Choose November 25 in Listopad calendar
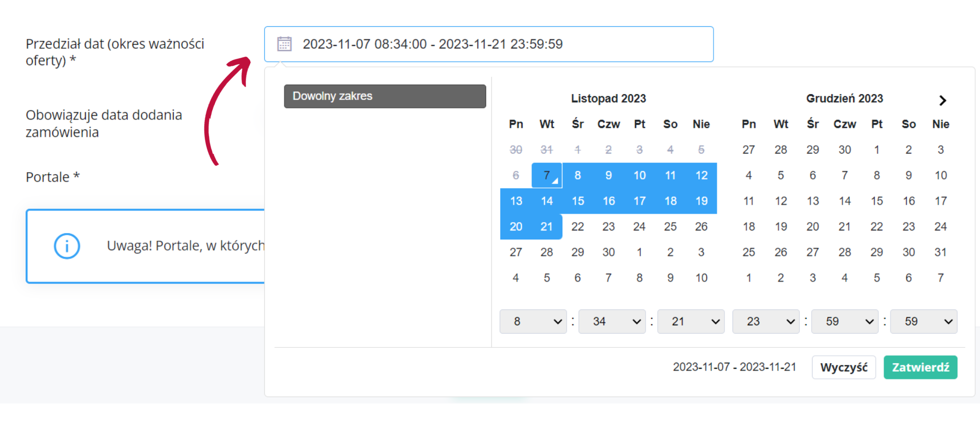 670,227
